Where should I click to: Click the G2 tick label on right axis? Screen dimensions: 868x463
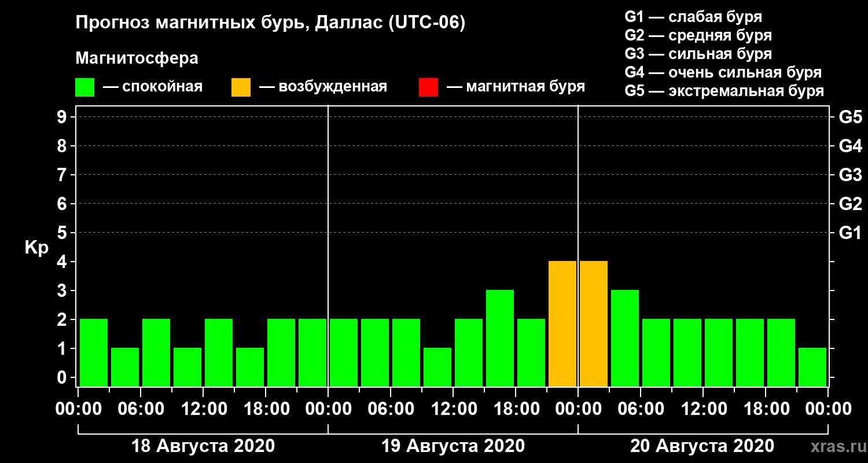tap(850, 204)
